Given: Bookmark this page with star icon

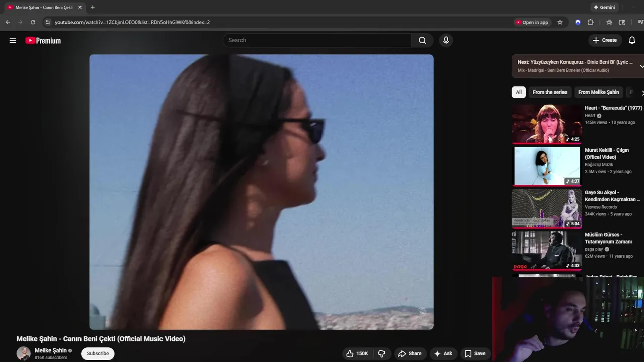Looking at the screenshot, I should (x=560, y=22).
